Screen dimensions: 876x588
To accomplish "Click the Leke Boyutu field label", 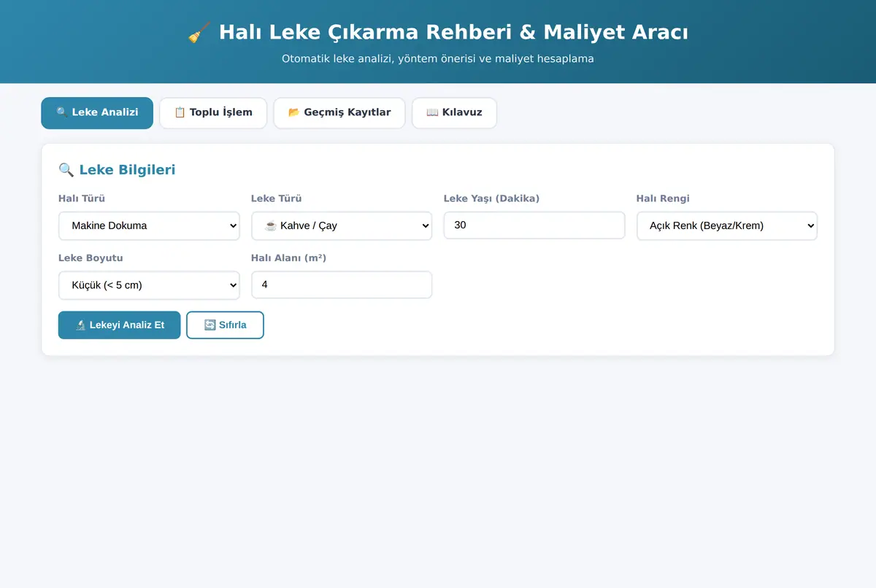I will click(x=91, y=258).
